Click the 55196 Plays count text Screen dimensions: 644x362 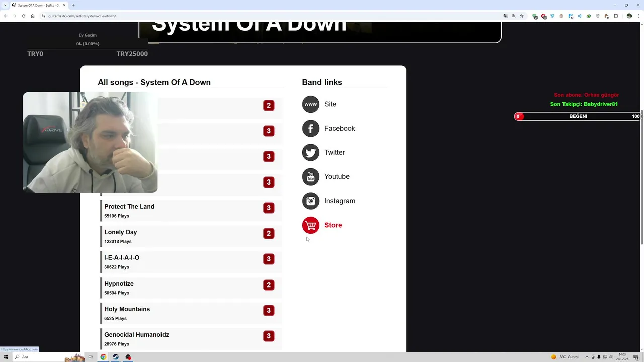click(x=117, y=216)
